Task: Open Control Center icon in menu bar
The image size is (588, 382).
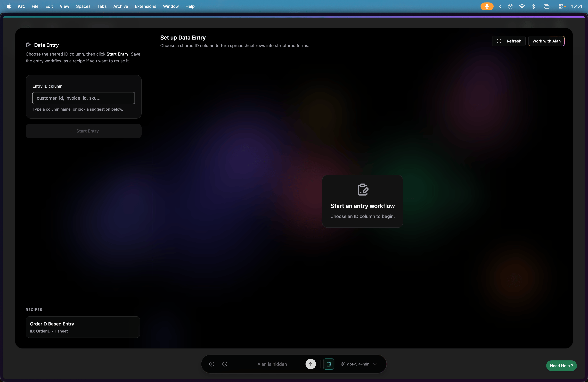Action: click(561, 6)
